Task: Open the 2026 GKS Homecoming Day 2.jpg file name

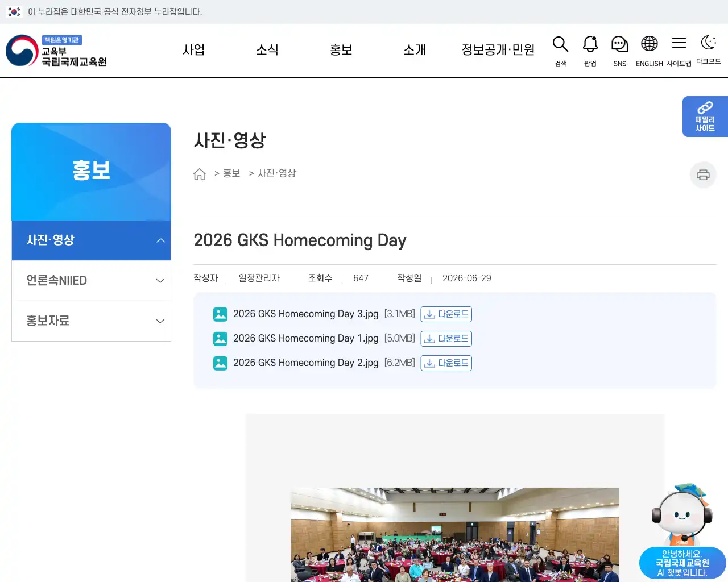Action: (305, 363)
